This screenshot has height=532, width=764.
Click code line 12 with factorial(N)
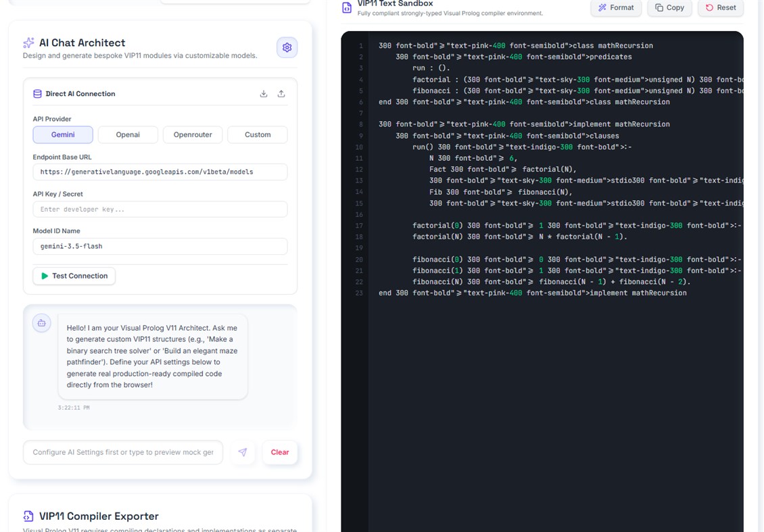tap(503, 169)
